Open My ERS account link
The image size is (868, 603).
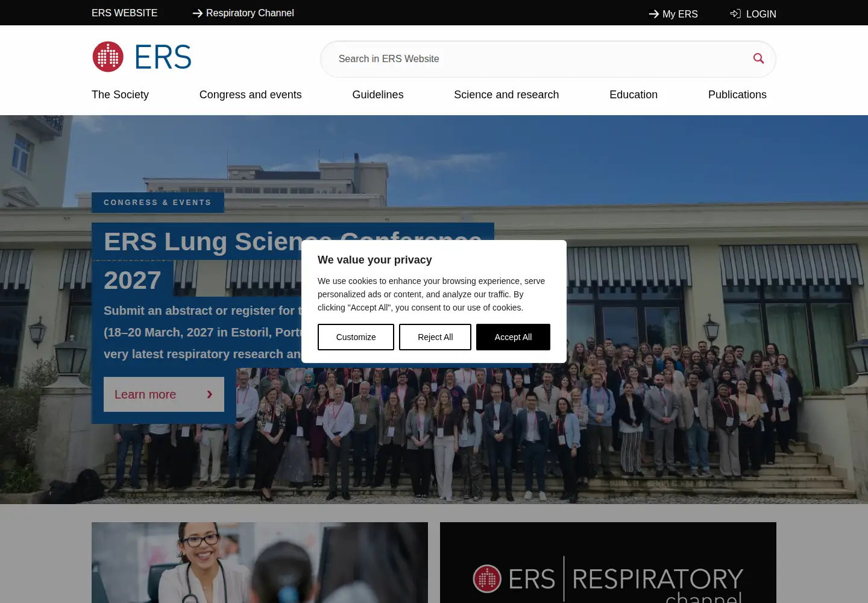click(x=680, y=14)
